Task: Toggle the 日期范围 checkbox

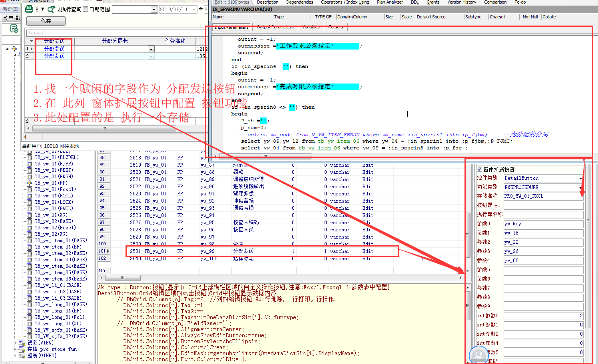Action: tap(85, 9)
